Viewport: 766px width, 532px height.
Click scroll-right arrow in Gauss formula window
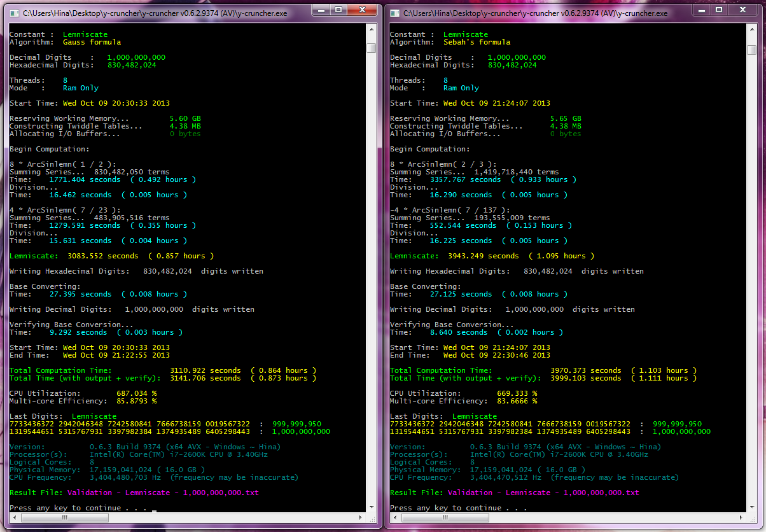point(361,518)
